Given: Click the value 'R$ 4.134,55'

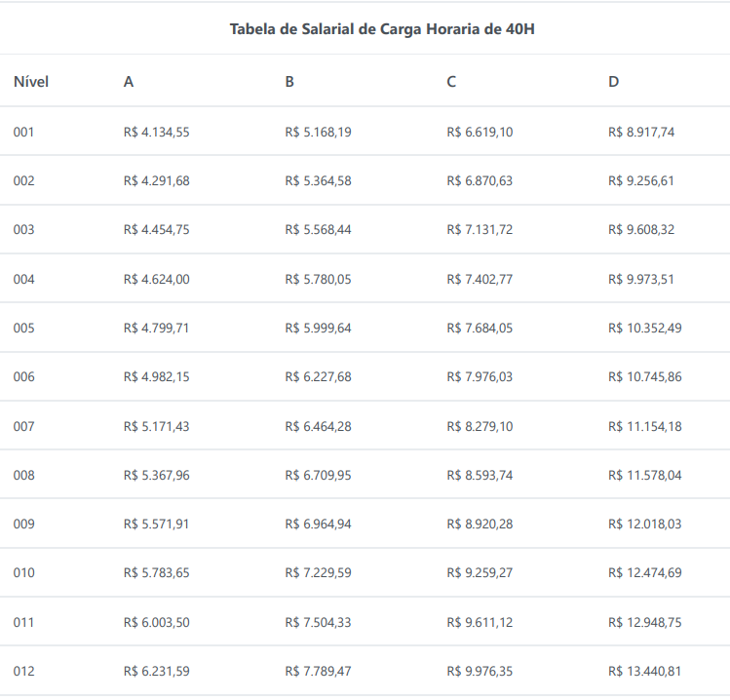Looking at the screenshot, I should pyautogui.click(x=156, y=132).
